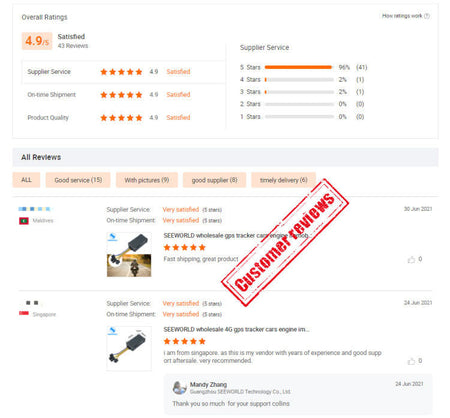The image size is (450, 418).
Task: Like the Maldives review with thumbs-up icon
Action: [x=411, y=260]
